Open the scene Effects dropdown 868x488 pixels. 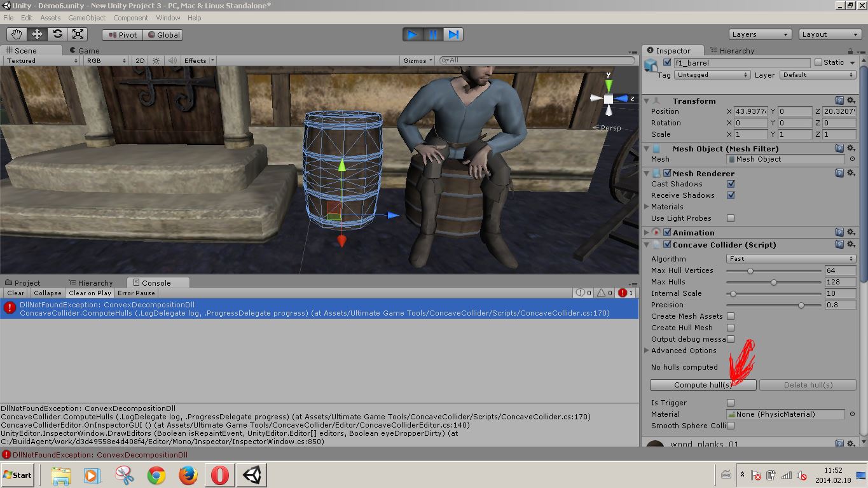[198, 60]
